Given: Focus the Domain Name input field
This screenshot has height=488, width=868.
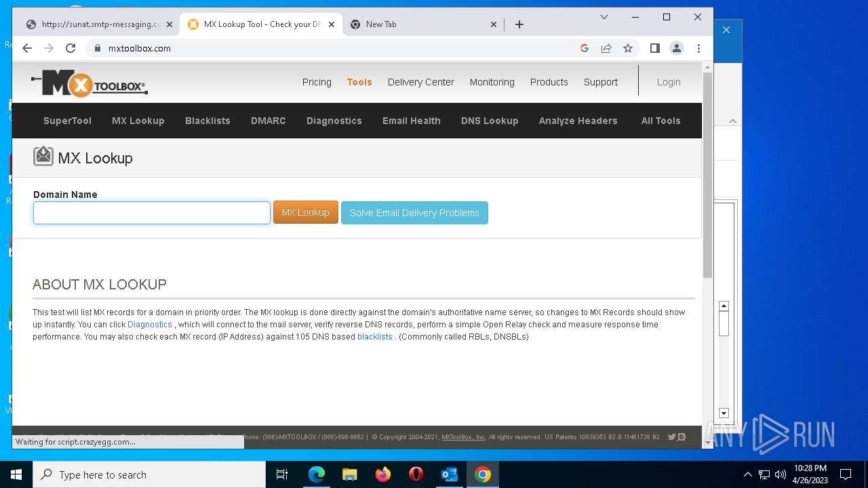Looking at the screenshot, I should [152, 213].
